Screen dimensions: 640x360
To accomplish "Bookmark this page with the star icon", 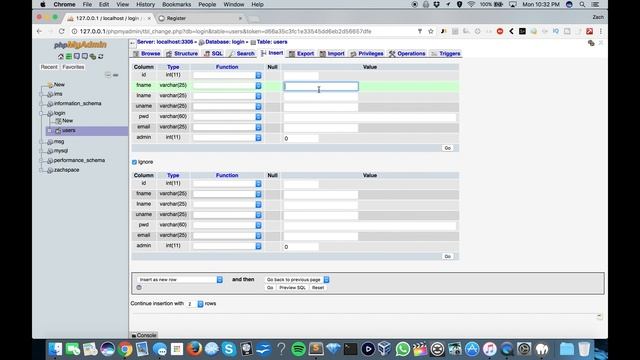I will 431,31.
